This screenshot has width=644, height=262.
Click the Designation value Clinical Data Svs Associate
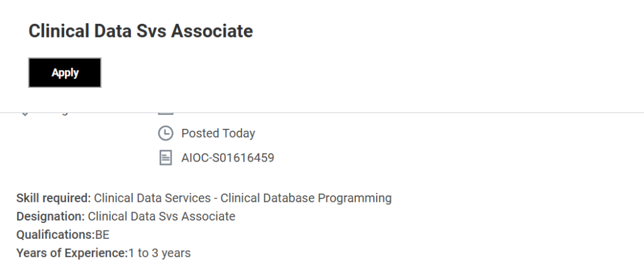tap(162, 217)
